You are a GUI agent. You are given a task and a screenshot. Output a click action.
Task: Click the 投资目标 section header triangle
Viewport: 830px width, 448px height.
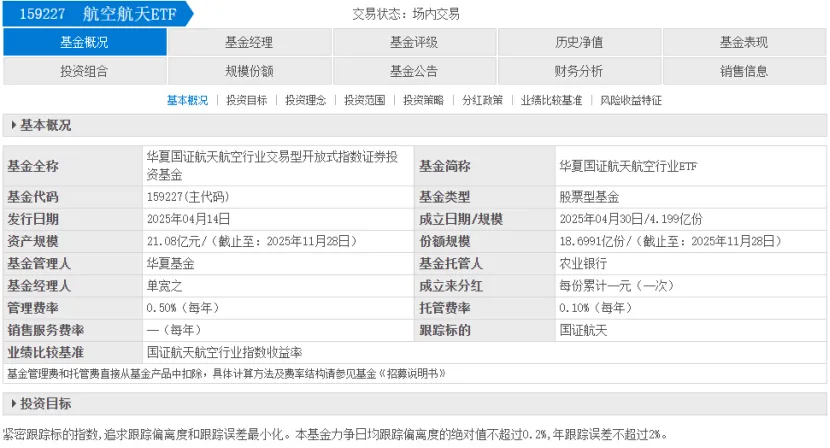coord(14,404)
